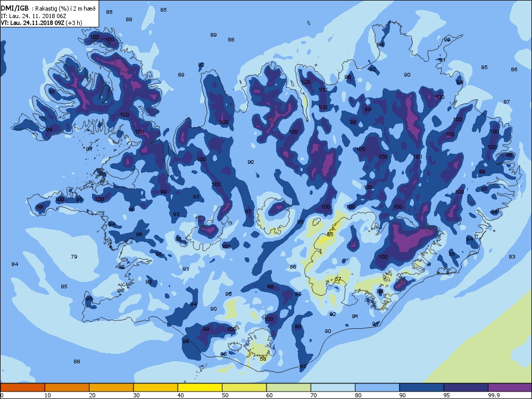The width and height of the screenshot is (532, 399).
Task: Click the '80' label on the color scale
Action: pos(358,395)
